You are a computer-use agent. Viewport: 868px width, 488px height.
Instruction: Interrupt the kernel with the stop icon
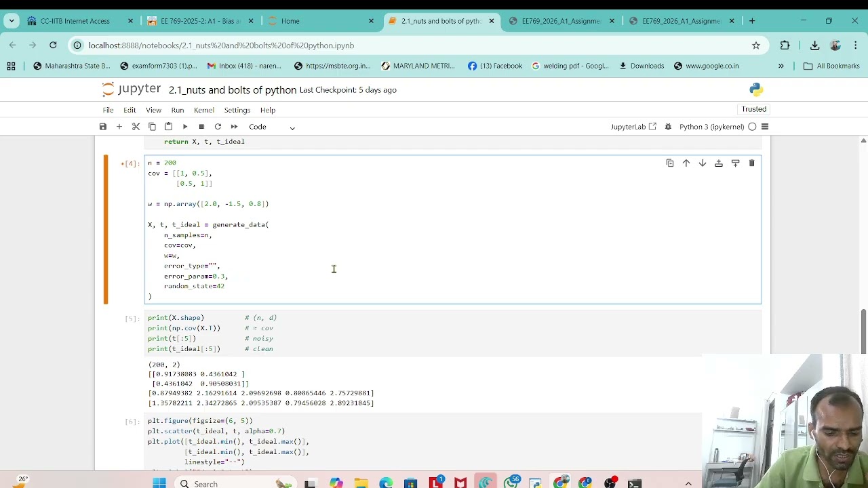pyautogui.click(x=201, y=127)
